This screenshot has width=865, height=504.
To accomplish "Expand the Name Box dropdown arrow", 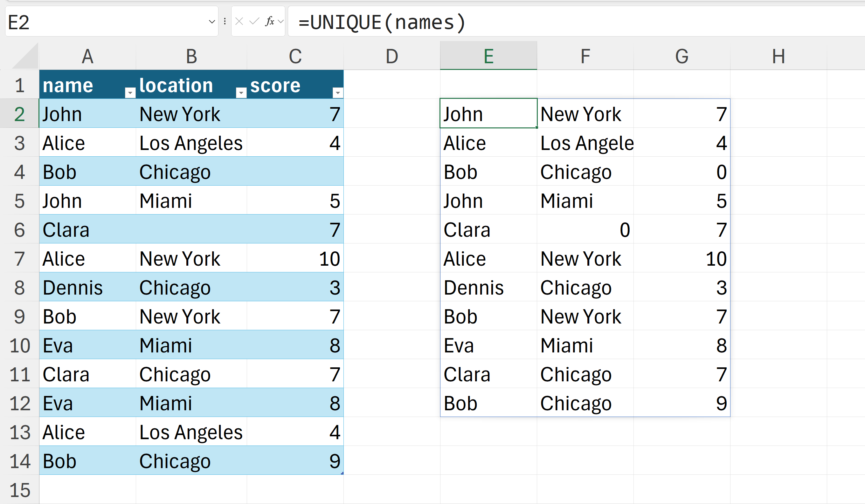I will coord(212,22).
